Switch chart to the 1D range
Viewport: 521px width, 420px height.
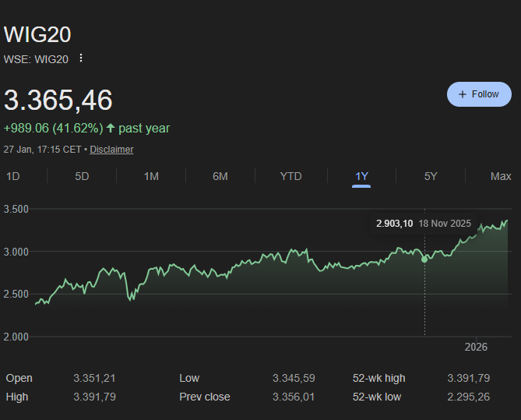[x=13, y=176]
